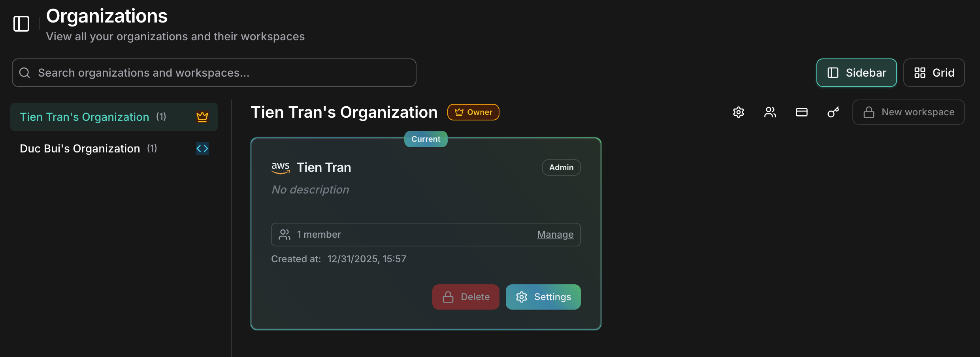Click the organizations search field
The height and width of the screenshot is (357, 980).
tap(214, 73)
